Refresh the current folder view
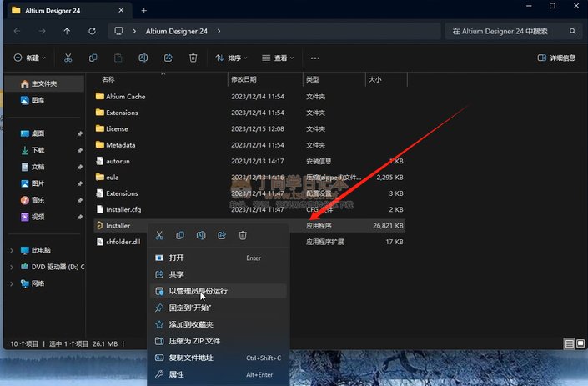Viewport: 588px width, 386px height. pos(93,31)
